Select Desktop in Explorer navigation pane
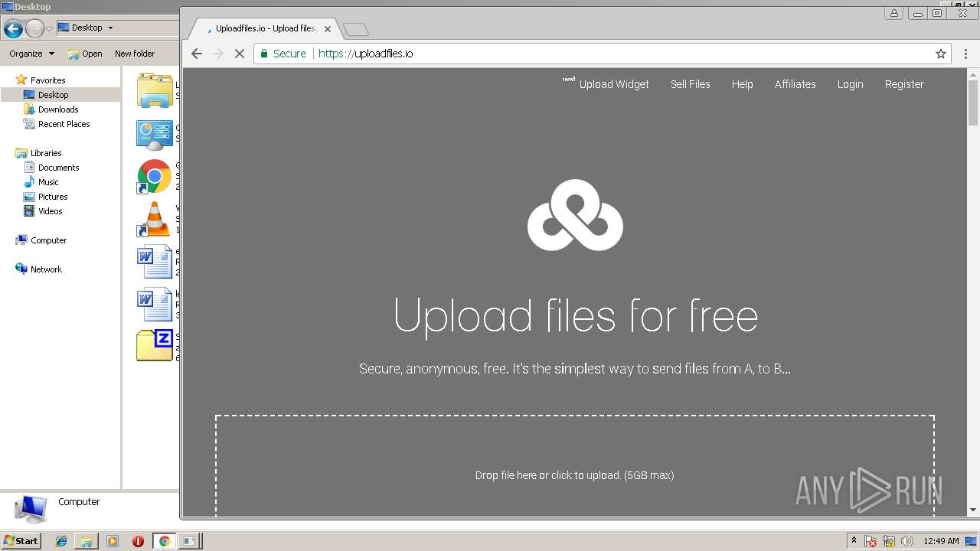Image resolution: width=980 pixels, height=551 pixels. coord(54,95)
